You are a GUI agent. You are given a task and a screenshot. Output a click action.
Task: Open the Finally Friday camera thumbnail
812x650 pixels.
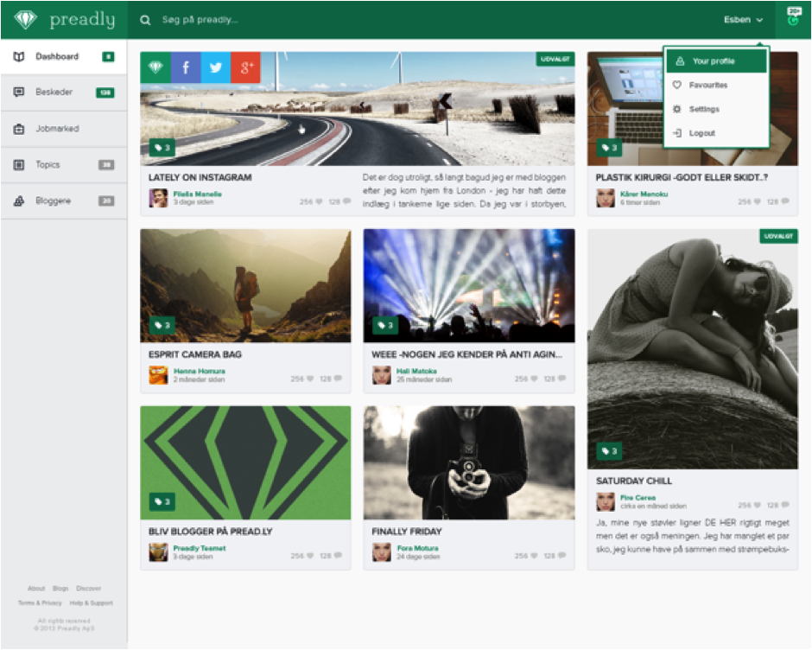(469, 462)
